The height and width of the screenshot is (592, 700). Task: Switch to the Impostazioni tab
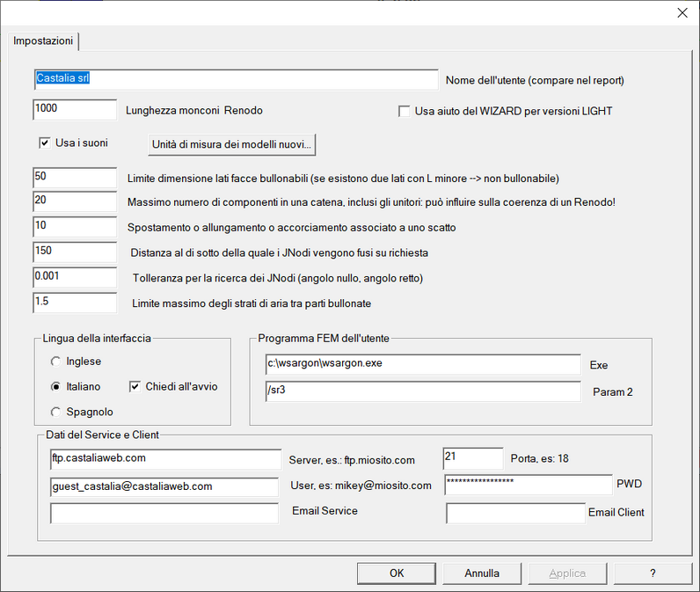coord(43,41)
